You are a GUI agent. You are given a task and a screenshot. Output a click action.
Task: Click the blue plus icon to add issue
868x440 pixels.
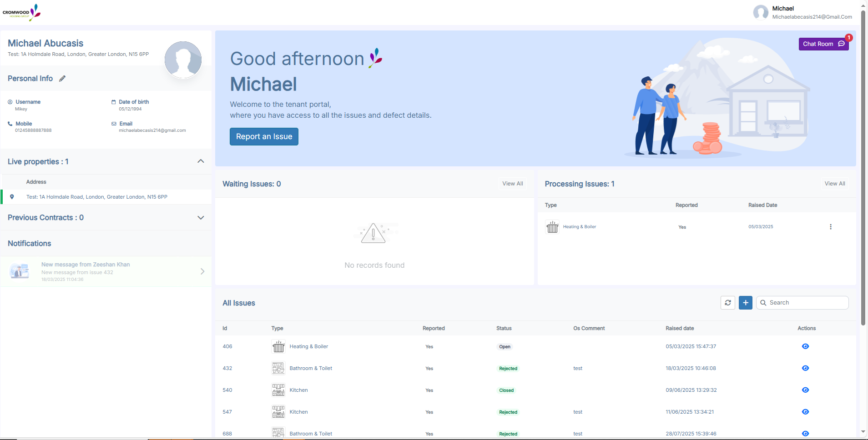pos(746,303)
